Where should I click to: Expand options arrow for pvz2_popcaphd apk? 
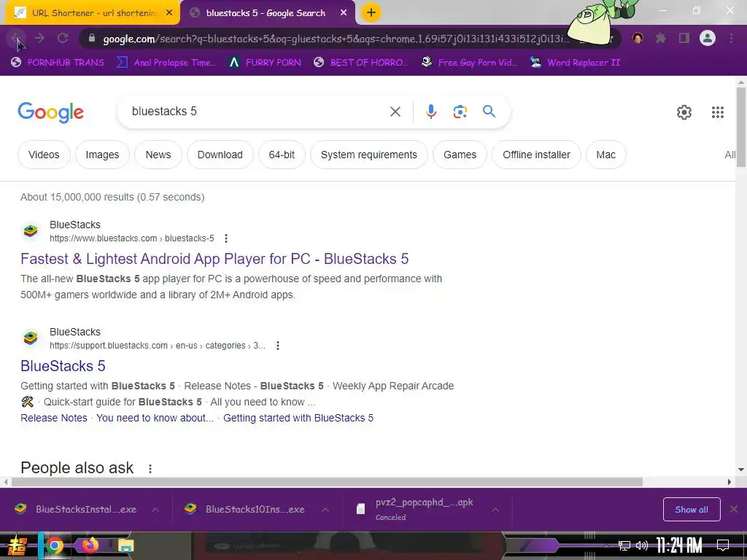495,510
